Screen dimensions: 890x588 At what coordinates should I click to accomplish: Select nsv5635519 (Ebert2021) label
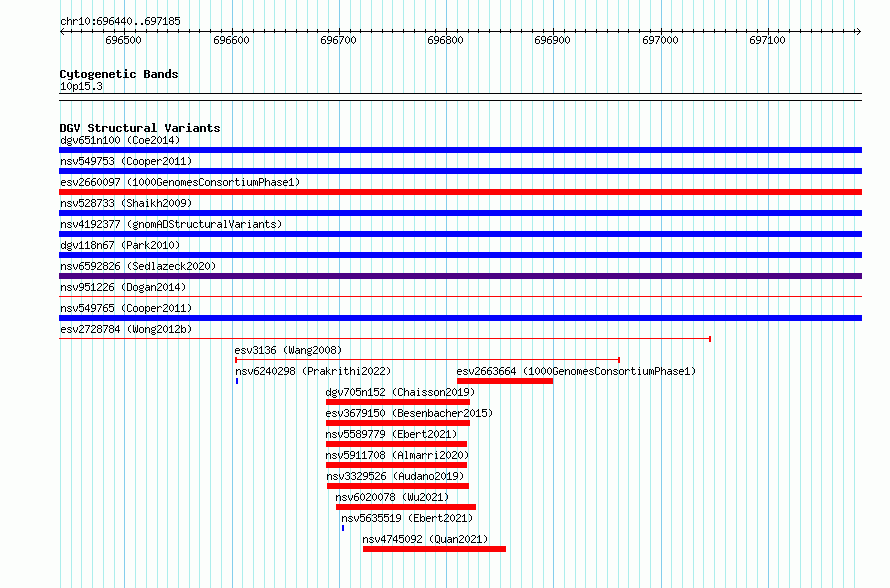coord(407,518)
